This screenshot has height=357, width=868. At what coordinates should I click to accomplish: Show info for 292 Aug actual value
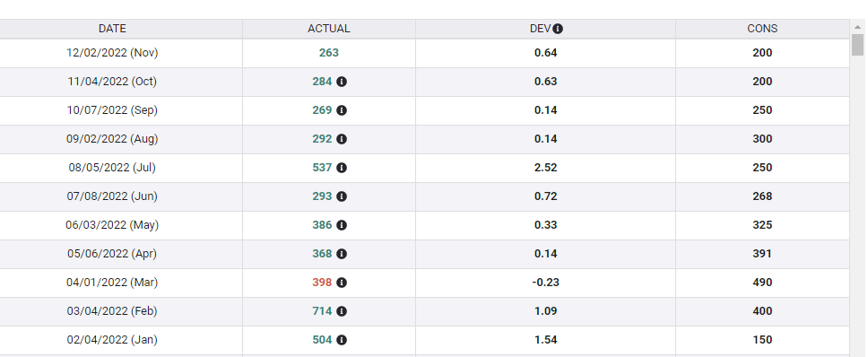[x=342, y=139]
